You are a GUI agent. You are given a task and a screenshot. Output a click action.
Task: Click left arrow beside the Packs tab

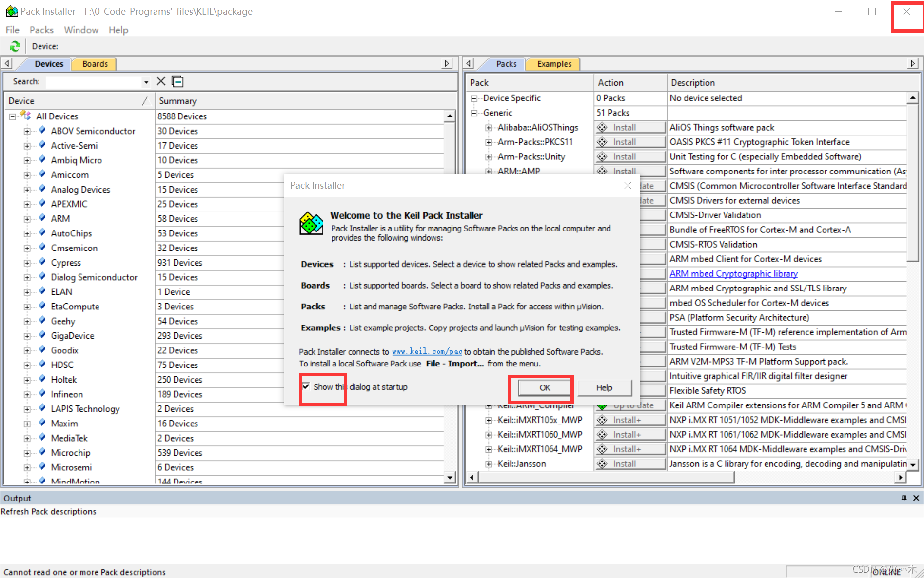(x=469, y=63)
